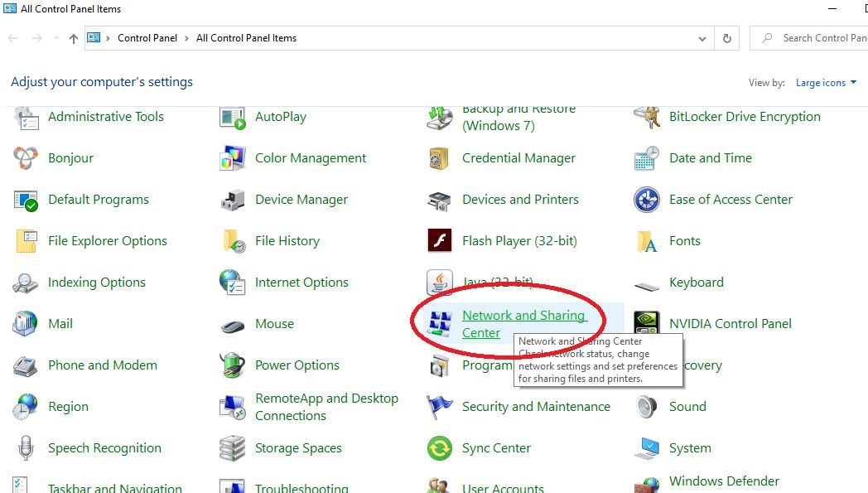Open the Ease of Access Center link

[x=731, y=200]
